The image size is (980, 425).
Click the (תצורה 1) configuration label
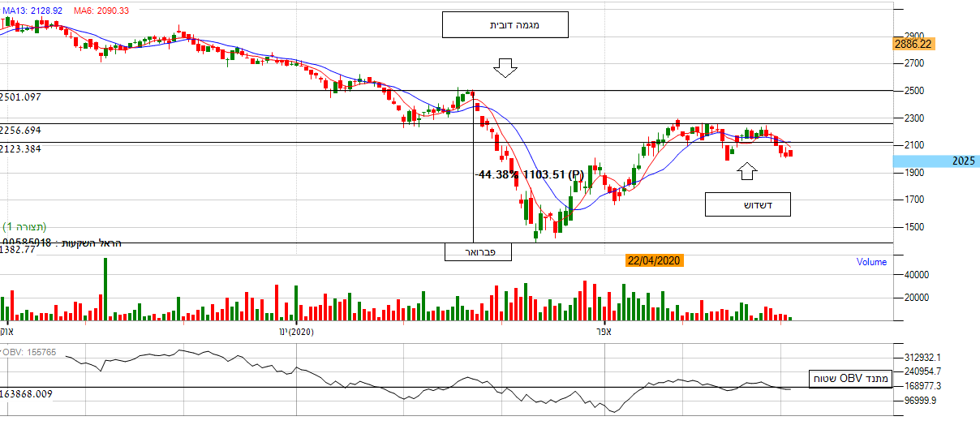[x=24, y=226]
